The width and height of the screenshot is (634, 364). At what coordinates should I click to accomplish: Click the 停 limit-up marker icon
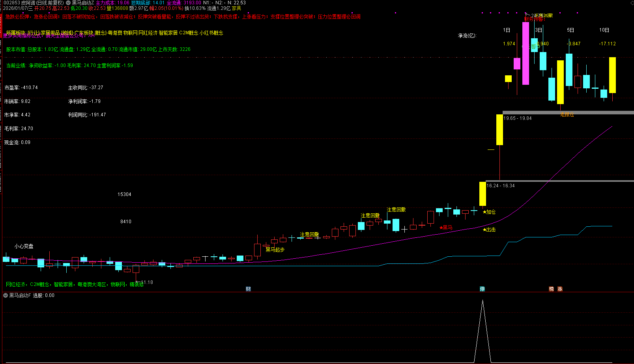482,289
